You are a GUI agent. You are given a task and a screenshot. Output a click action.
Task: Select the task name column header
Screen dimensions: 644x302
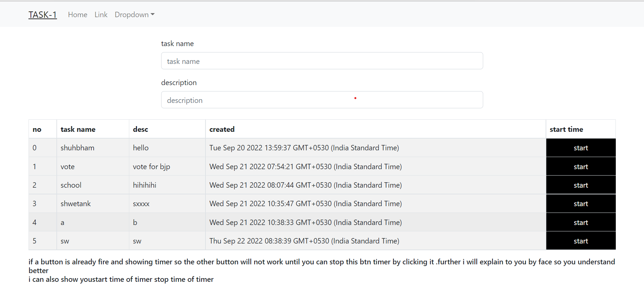pos(78,129)
